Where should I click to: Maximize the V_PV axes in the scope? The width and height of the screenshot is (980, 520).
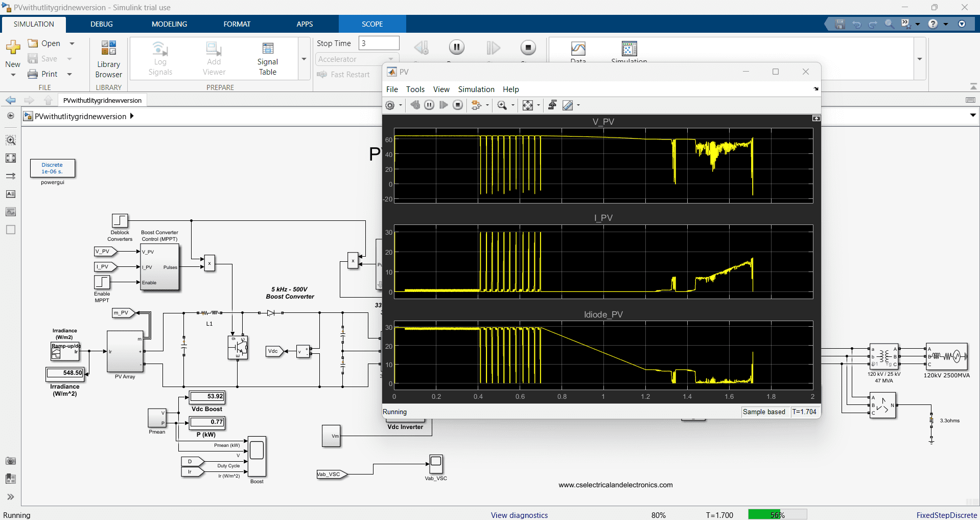point(816,119)
